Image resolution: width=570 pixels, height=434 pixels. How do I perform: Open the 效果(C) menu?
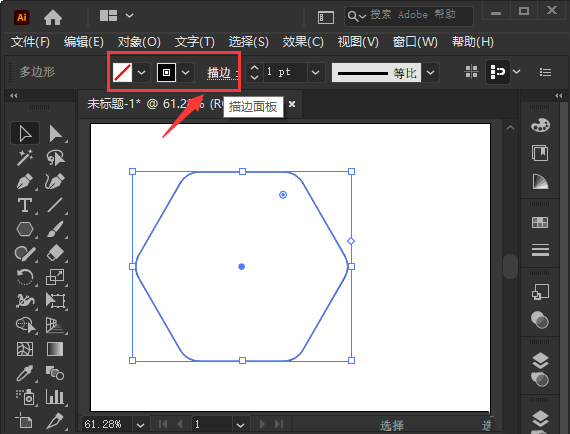coord(303,42)
